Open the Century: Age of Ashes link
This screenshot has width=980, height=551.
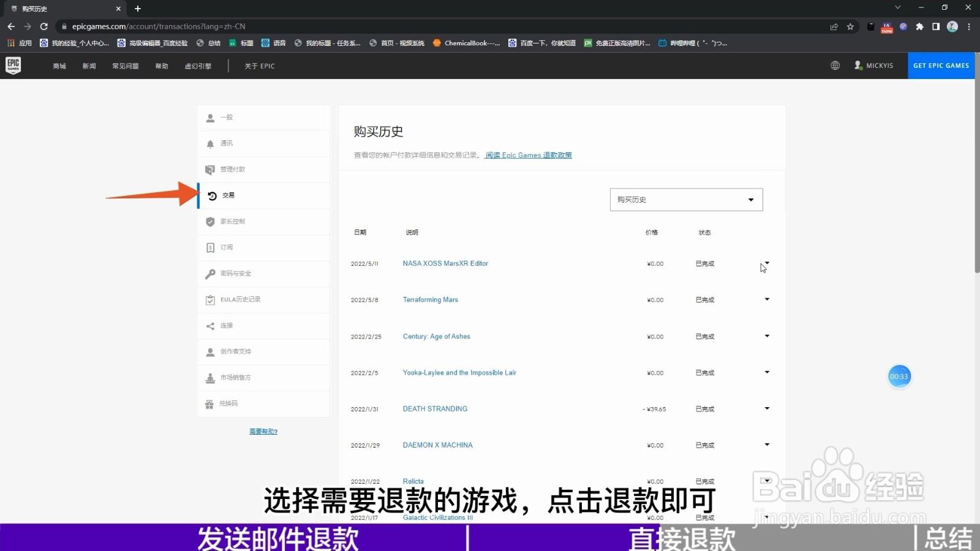pyautogui.click(x=436, y=336)
